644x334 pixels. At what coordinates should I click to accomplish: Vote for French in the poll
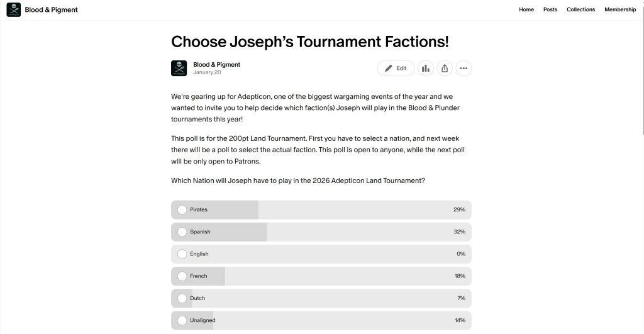(x=182, y=276)
